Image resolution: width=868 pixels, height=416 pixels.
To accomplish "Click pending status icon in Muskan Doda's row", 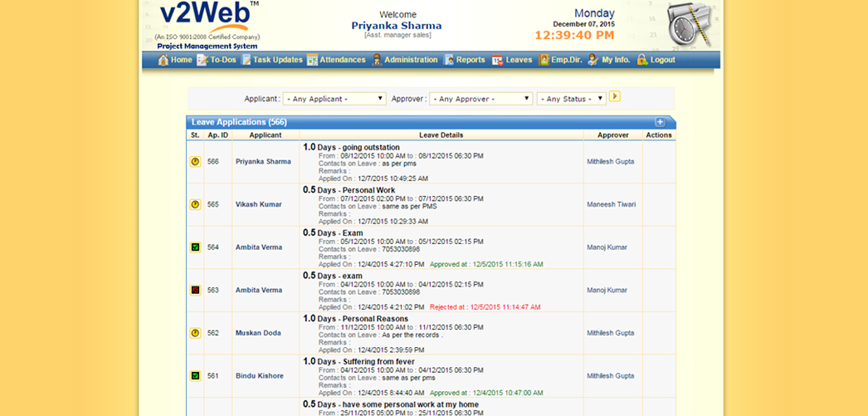I will click(195, 333).
